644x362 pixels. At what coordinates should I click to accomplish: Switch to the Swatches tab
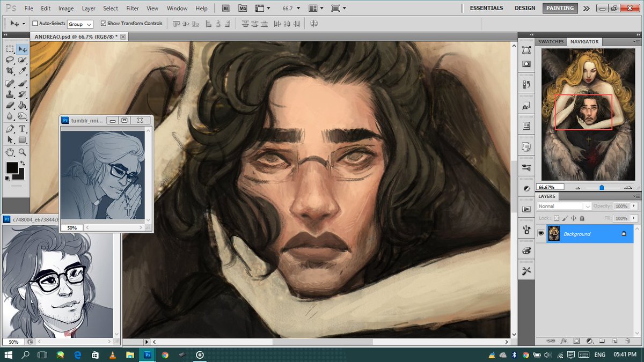click(551, 42)
